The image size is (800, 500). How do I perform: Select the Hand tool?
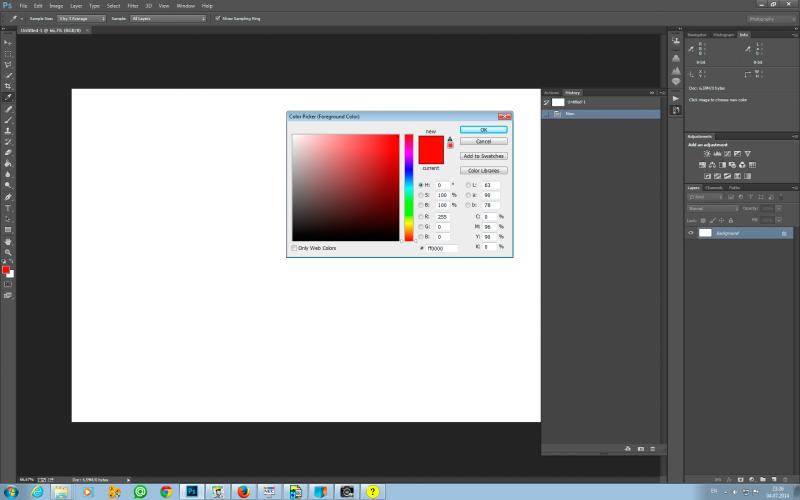coord(8,241)
